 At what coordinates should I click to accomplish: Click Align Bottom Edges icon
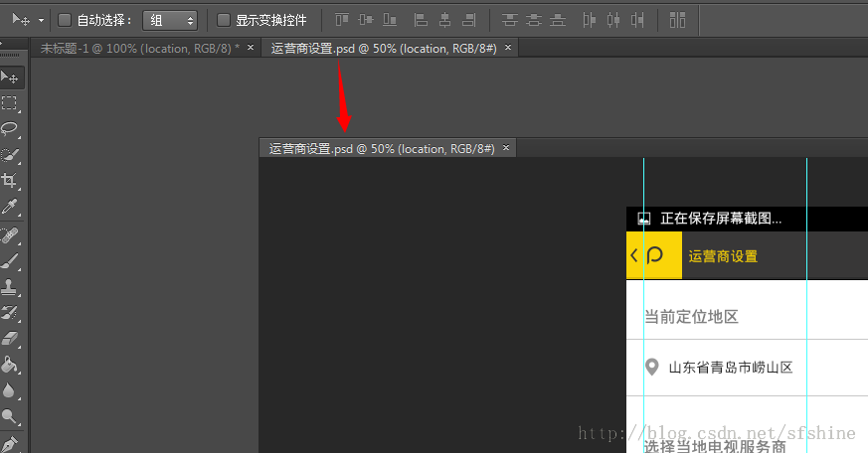point(390,20)
